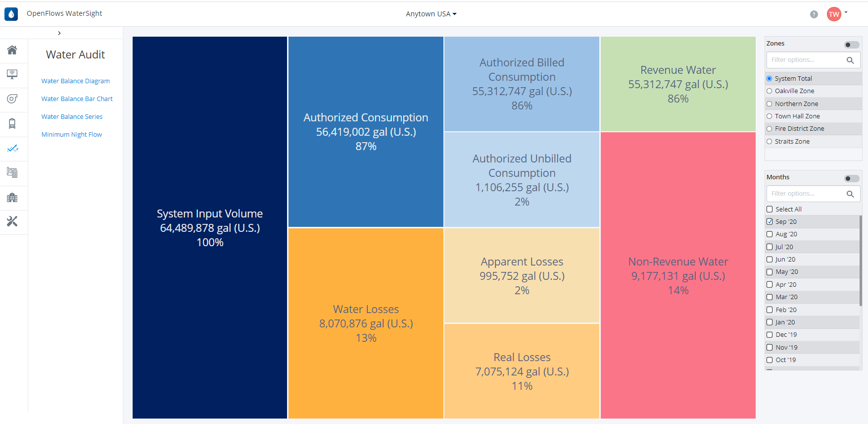Check the Mar '20 checkbox
868x424 pixels.
pyautogui.click(x=770, y=297)
